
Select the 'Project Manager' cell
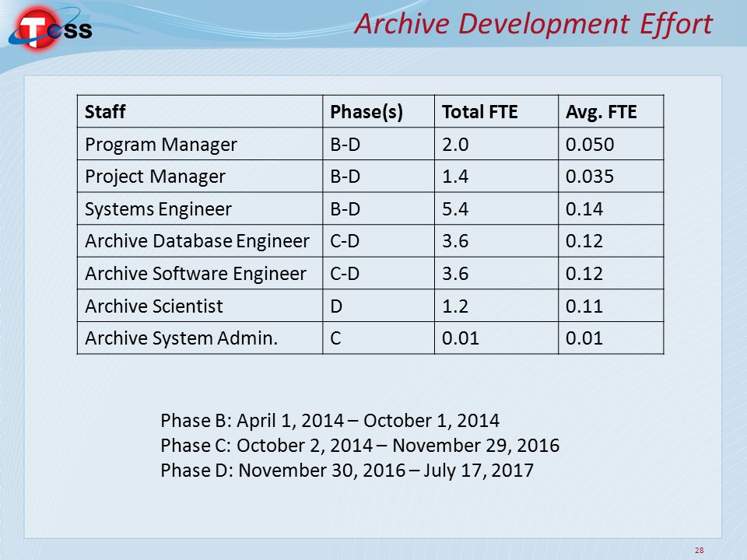200,177
